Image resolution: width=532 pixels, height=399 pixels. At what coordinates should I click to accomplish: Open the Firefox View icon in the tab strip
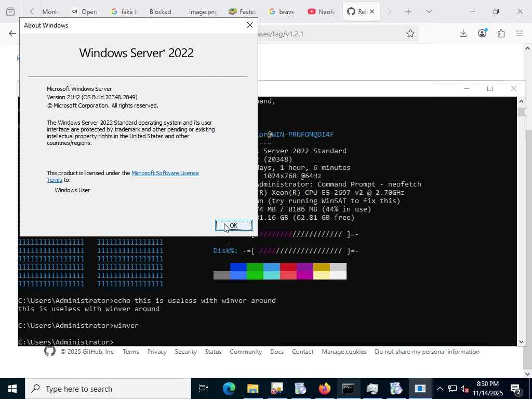(x=10, y=12)
